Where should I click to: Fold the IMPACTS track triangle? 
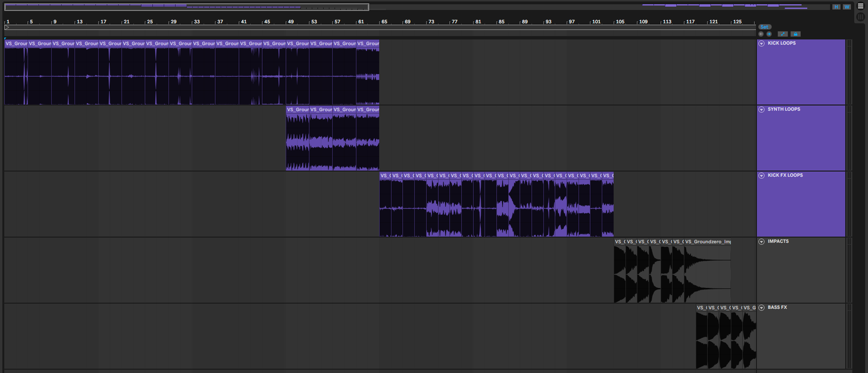762,242
